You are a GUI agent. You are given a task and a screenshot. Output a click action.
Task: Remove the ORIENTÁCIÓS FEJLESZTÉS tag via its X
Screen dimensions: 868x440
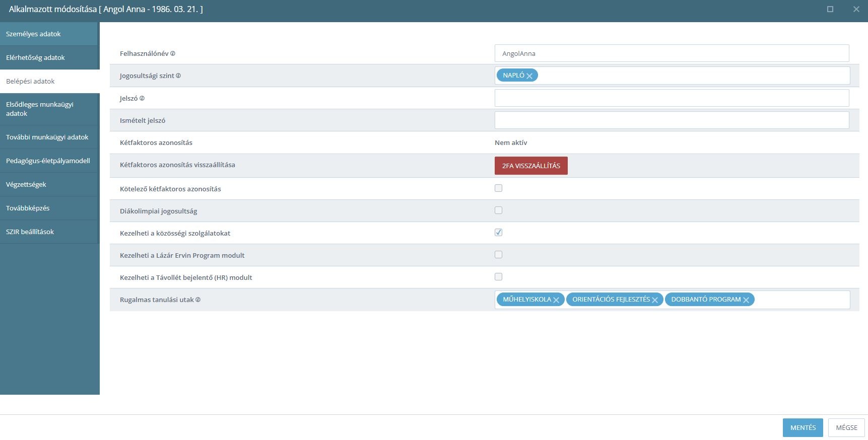655,300
